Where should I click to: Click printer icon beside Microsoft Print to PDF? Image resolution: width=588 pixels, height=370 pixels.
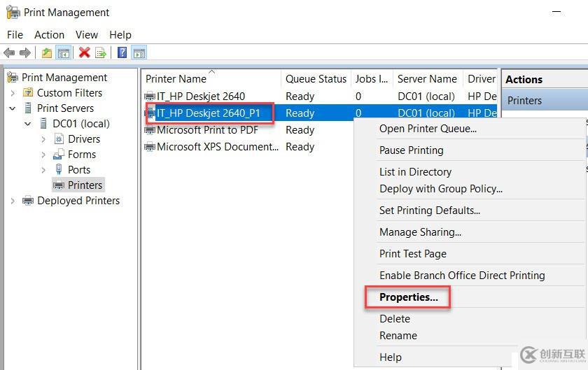coord(150,130)
